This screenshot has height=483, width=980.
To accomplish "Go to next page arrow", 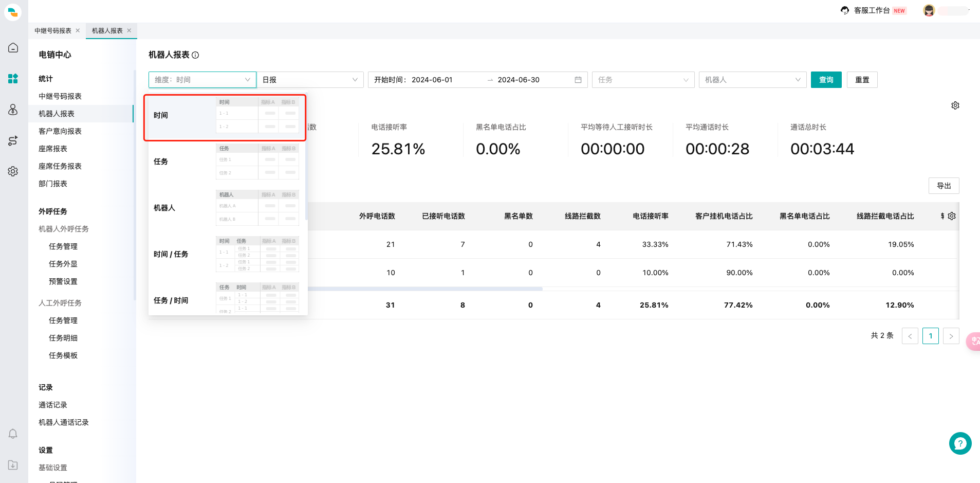I will 951,336.
